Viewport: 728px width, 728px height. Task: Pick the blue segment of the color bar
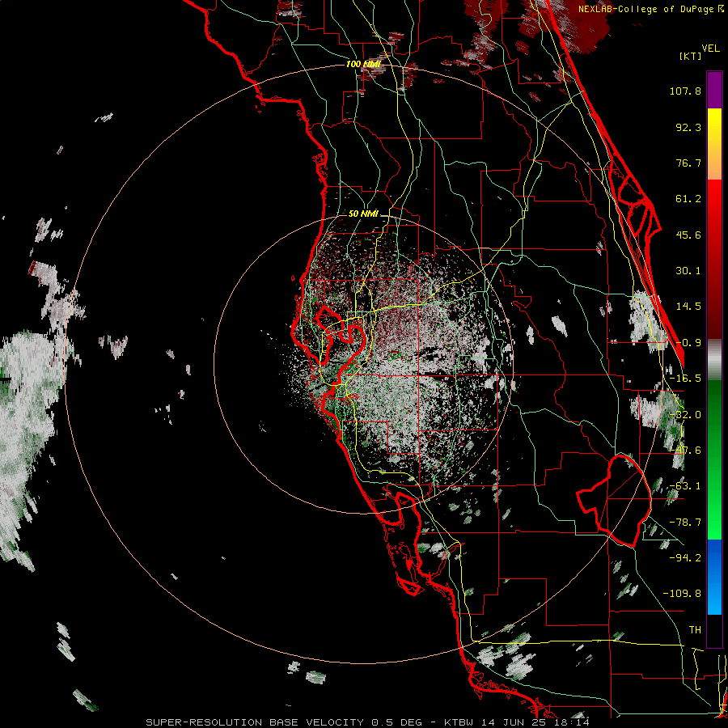pyautogui.click(x=714, y=577)
